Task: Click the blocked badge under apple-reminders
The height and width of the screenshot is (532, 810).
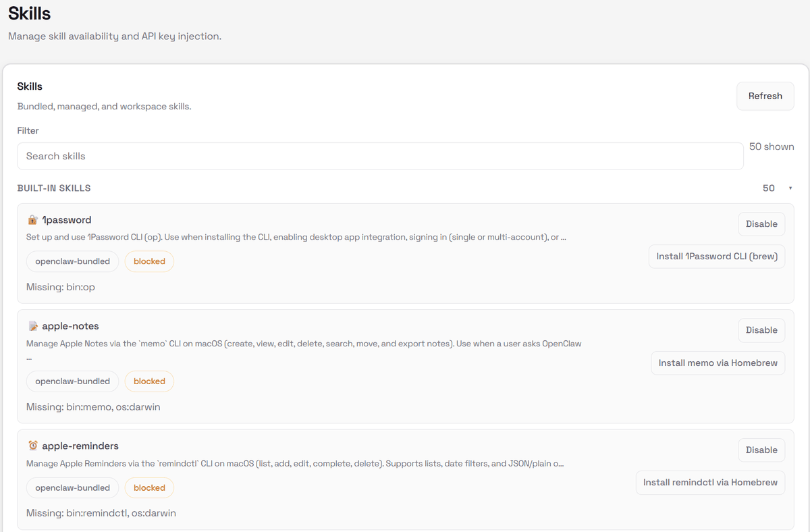Action: (149, 488)
